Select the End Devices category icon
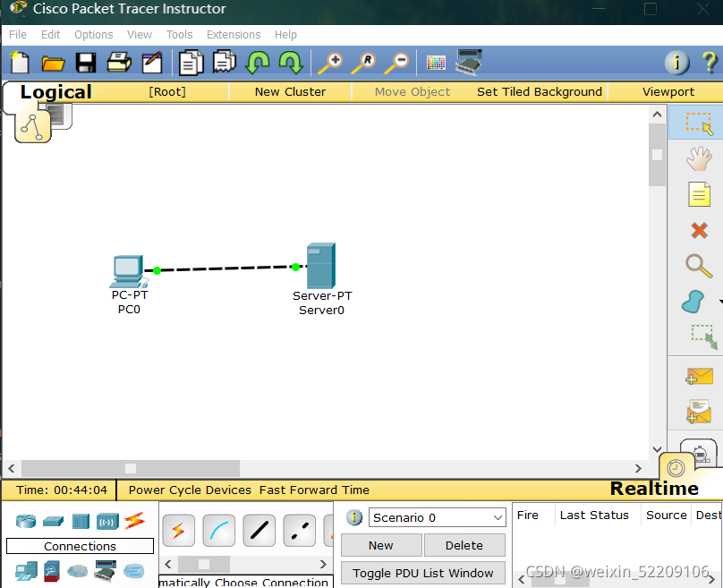 pyautogui.click(x=26, y=571)
